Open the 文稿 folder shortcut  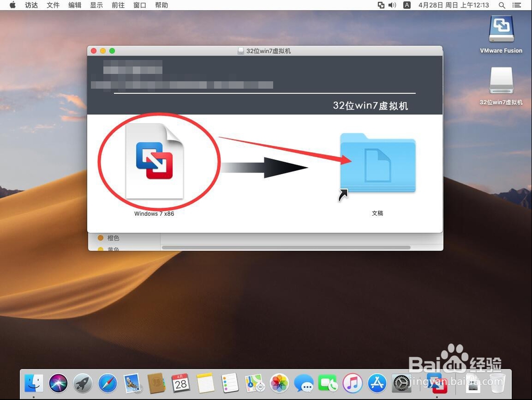[x=378, y=164]
